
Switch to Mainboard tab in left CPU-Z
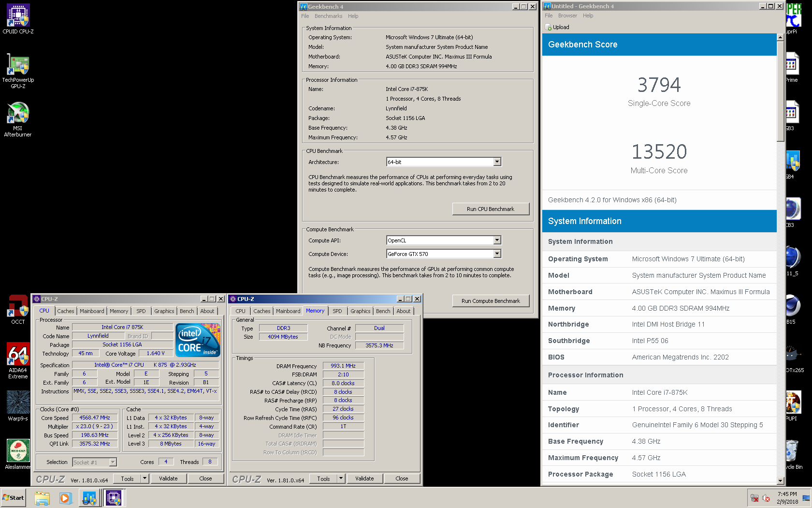92,311
